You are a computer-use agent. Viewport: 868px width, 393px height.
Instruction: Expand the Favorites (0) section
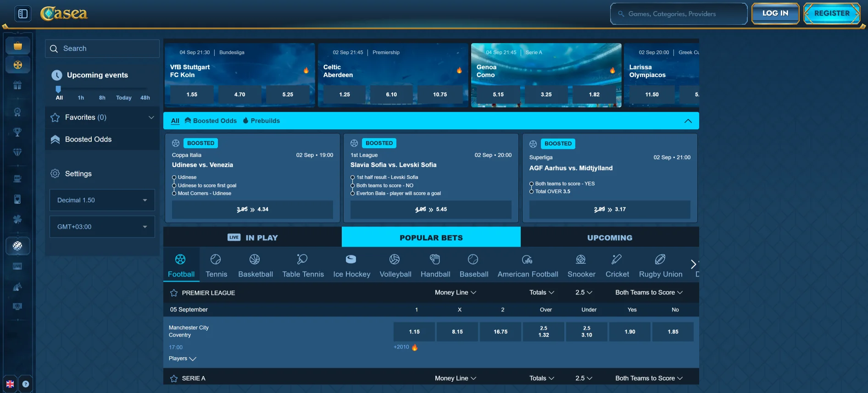pyautogui.click(x=102, y=117)
